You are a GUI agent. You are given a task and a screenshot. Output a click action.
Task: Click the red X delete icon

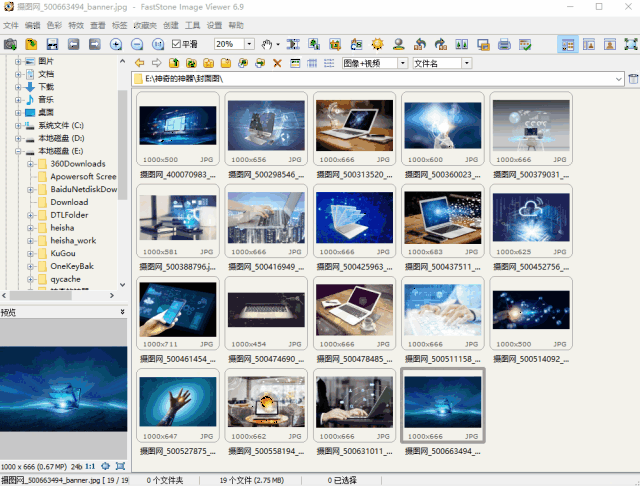(277, 63)
